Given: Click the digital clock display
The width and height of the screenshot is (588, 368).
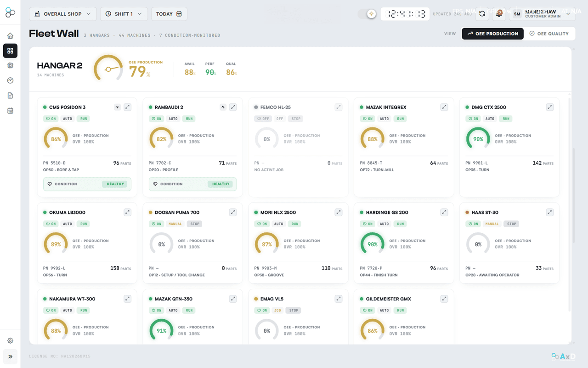Looking at the screenshot, I should 405,14.
